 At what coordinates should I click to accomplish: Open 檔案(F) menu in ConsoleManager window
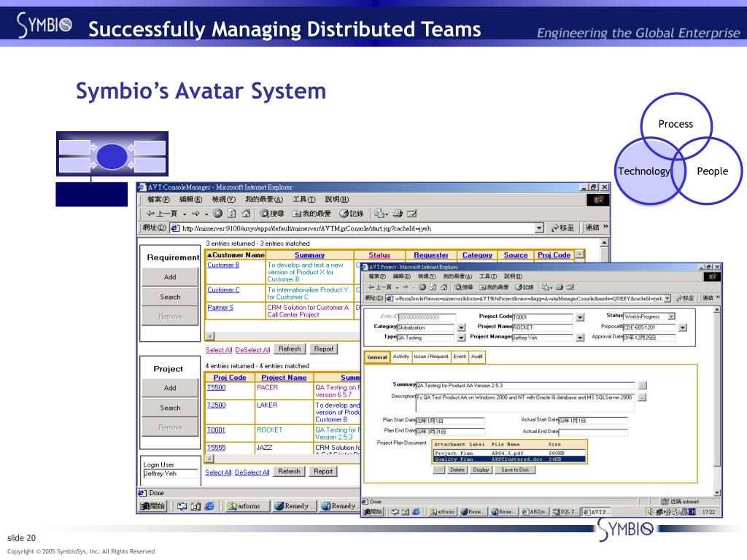pos(158,199)
